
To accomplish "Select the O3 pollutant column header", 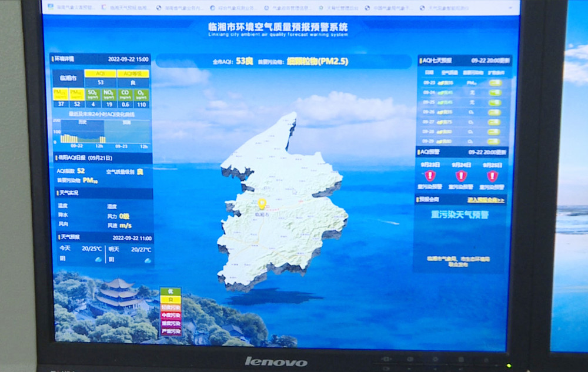I will click(139, 94).
